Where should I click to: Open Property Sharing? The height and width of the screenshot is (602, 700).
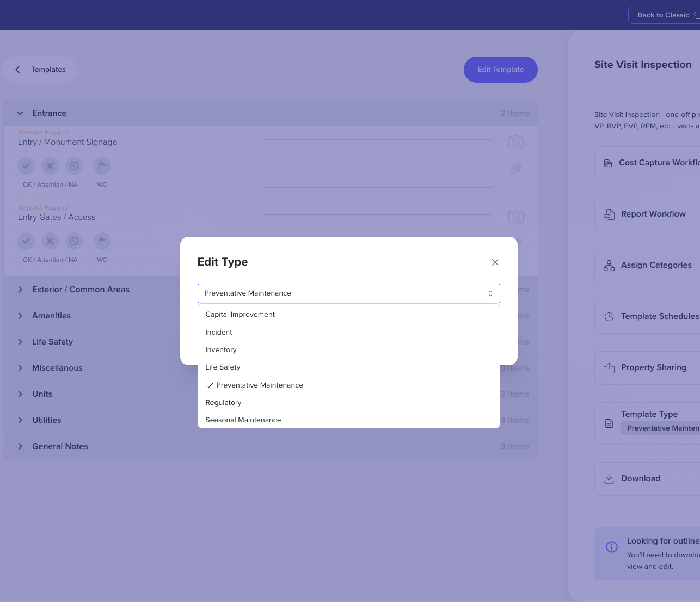[x=647, y=367]
